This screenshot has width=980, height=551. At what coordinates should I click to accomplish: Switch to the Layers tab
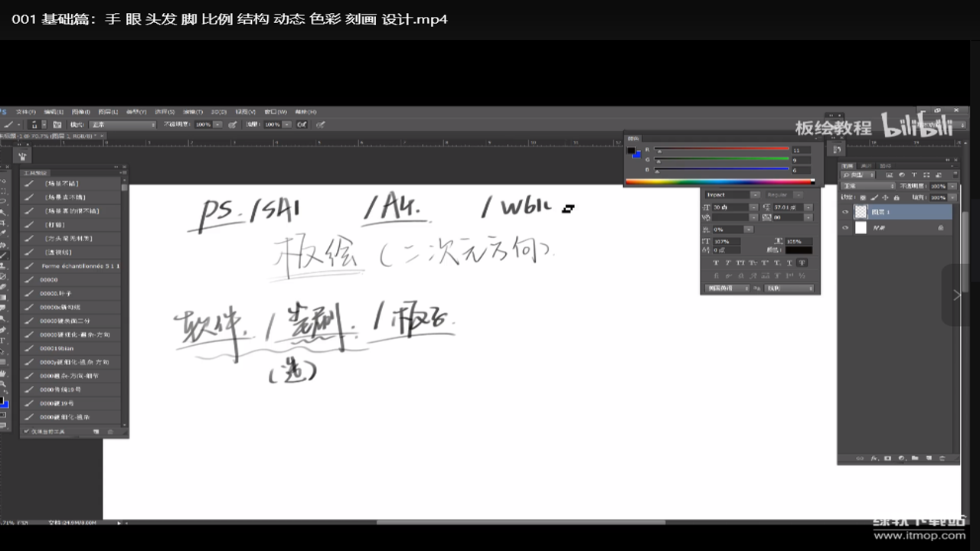[847, 165]
